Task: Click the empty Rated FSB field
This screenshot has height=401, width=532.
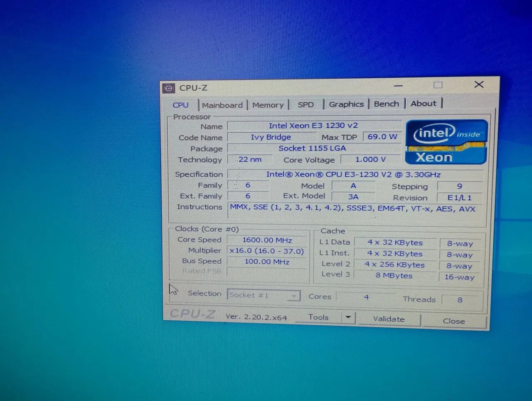Action: click(x=267, y=272)
